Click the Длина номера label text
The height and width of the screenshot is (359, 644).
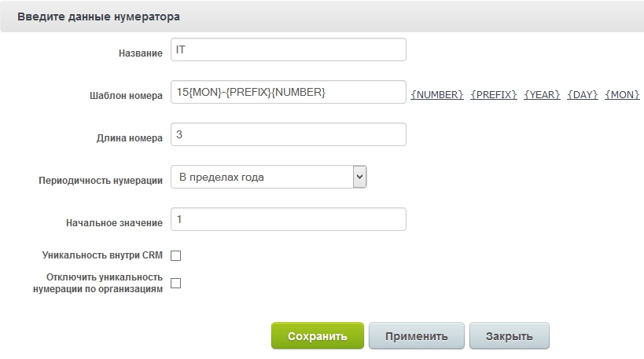[x=130, y=137]
